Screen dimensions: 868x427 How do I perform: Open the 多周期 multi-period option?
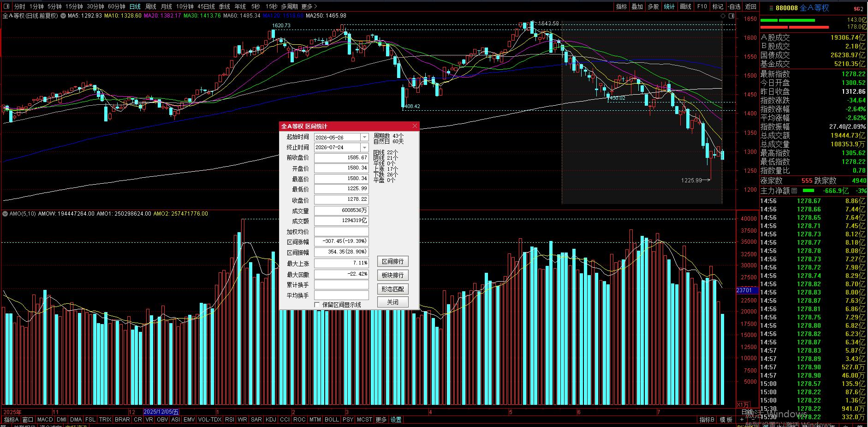click(290, 6)
